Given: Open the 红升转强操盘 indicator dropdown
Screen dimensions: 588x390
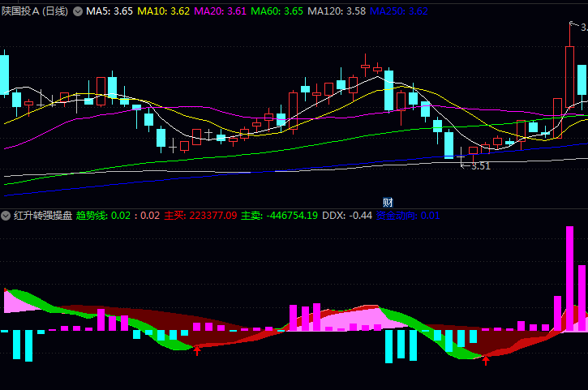Looking at the screenshot, I should click(x=6, y=216).
